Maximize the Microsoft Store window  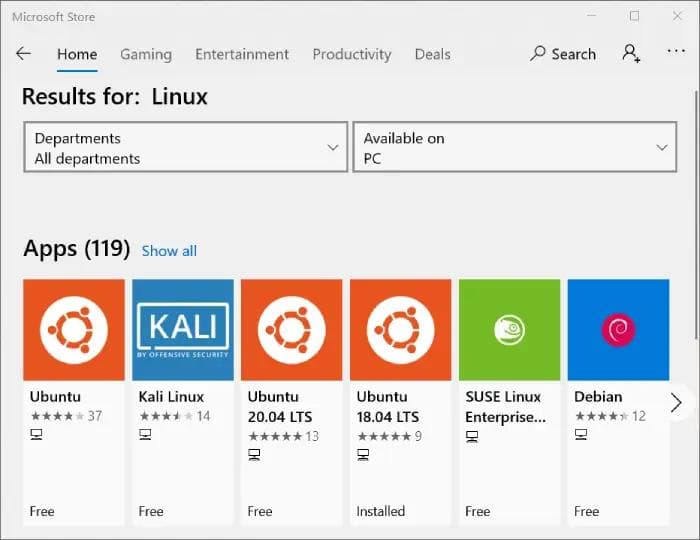tap(634, 16)
